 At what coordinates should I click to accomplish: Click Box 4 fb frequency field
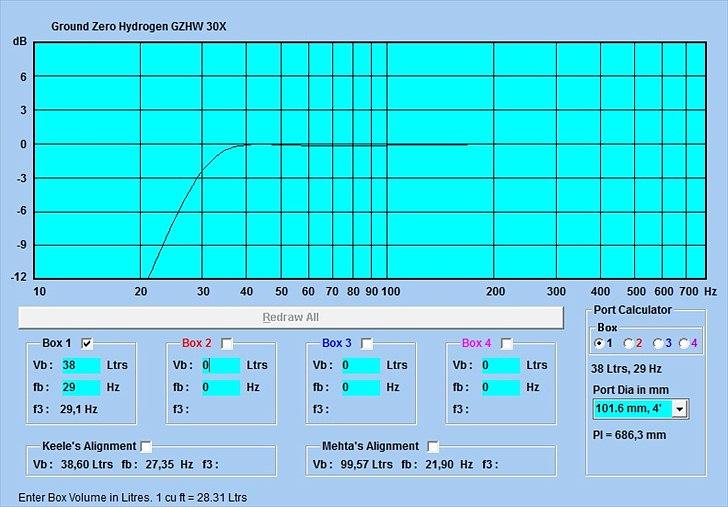[500, 387]
